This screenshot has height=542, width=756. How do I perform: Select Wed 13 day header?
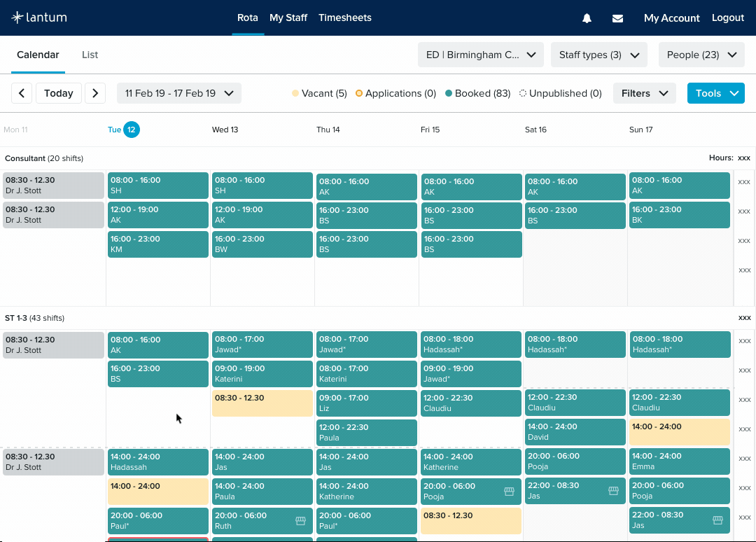click(x=225, y=130)
